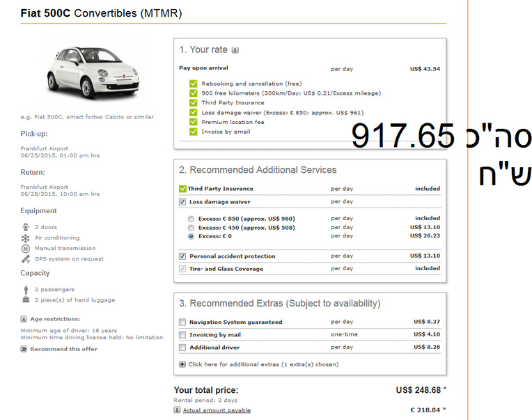This screenshot has width=532, height=420.
Task: Click the return date 06/28/2015, 10:00 am
Action: (x=60, y=194)
